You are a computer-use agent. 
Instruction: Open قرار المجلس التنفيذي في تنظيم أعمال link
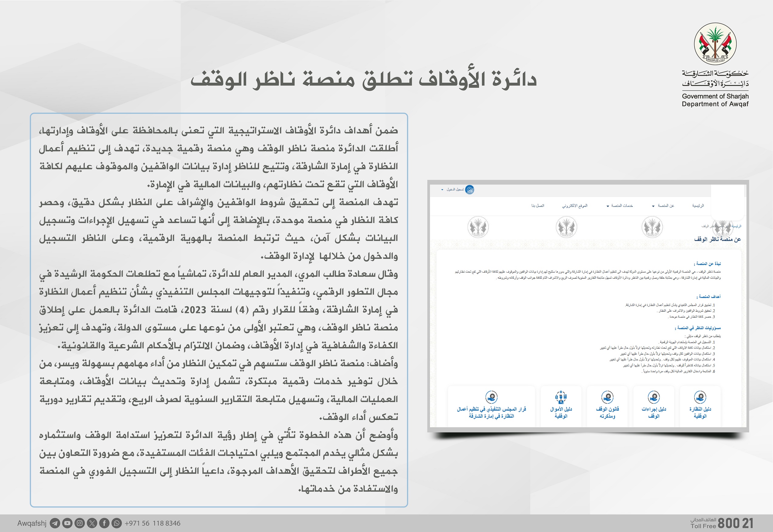(491, 412)
